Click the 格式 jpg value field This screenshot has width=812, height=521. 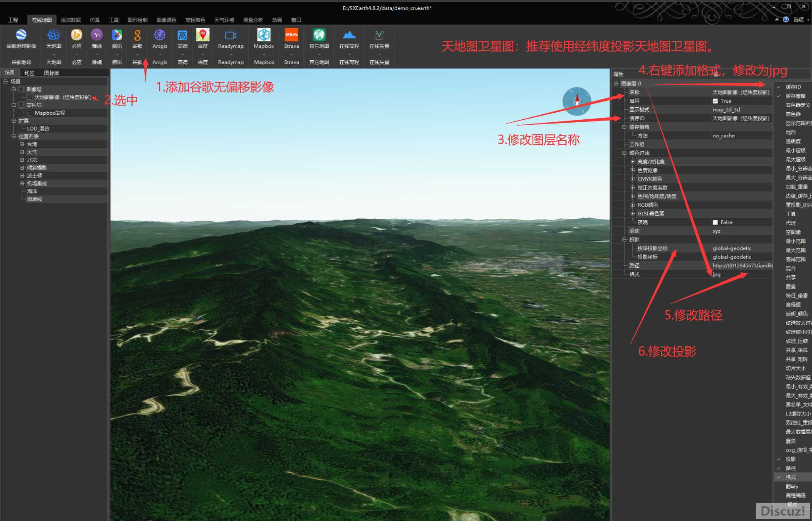point(741,274)
